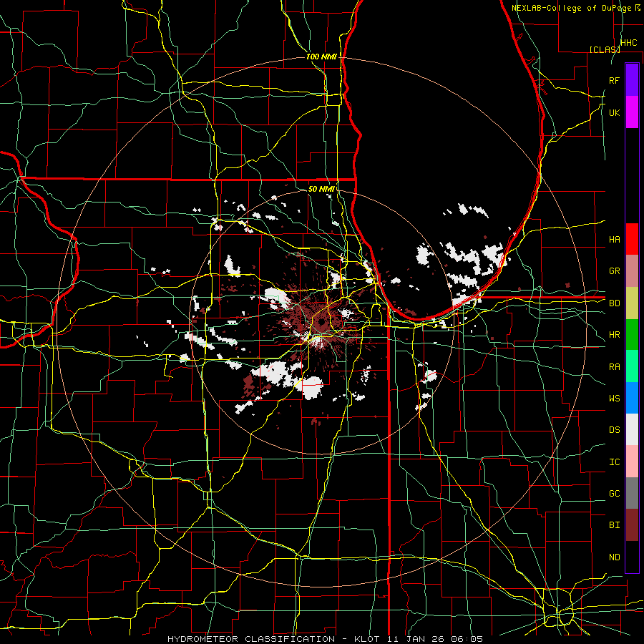Click the IC legend label

(614, 462)
